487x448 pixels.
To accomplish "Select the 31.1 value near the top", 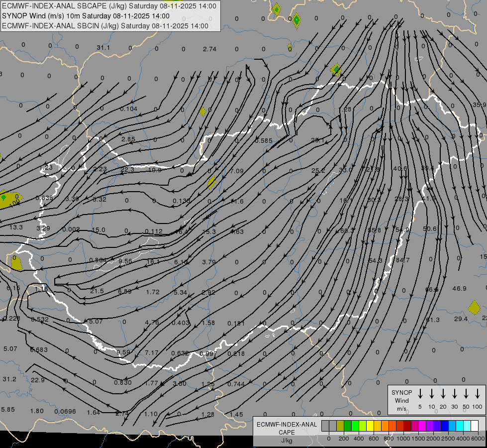I will 103,48.
